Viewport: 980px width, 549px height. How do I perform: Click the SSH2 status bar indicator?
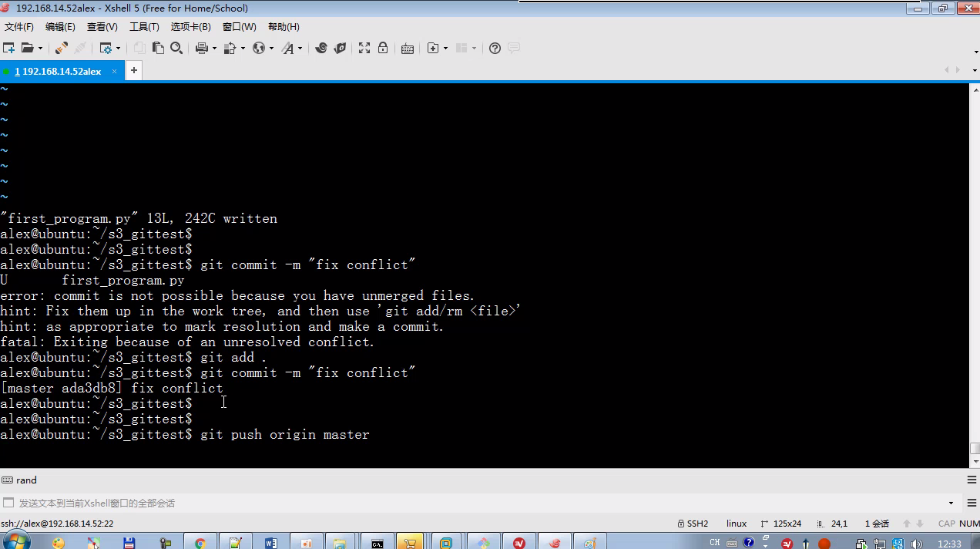[693, 524]
